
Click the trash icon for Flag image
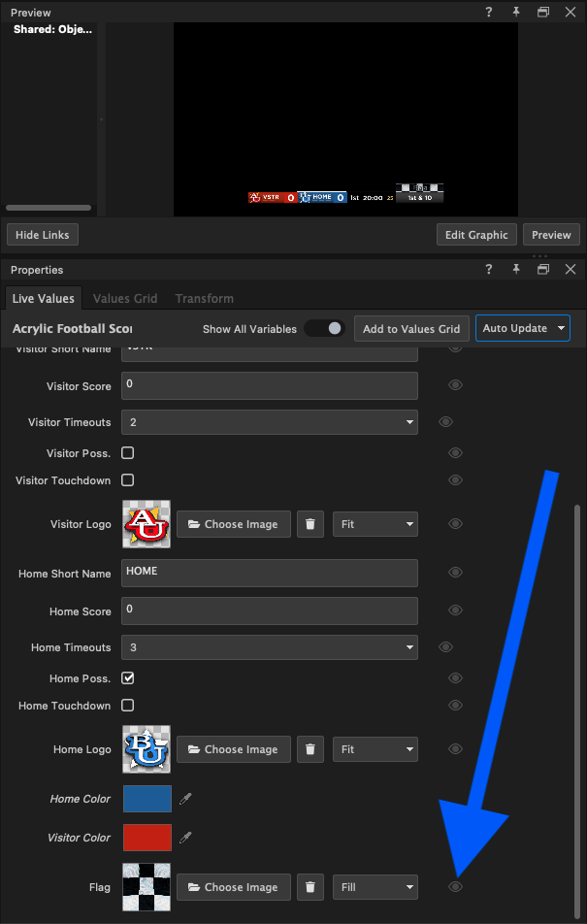click(x=310, y=887)
